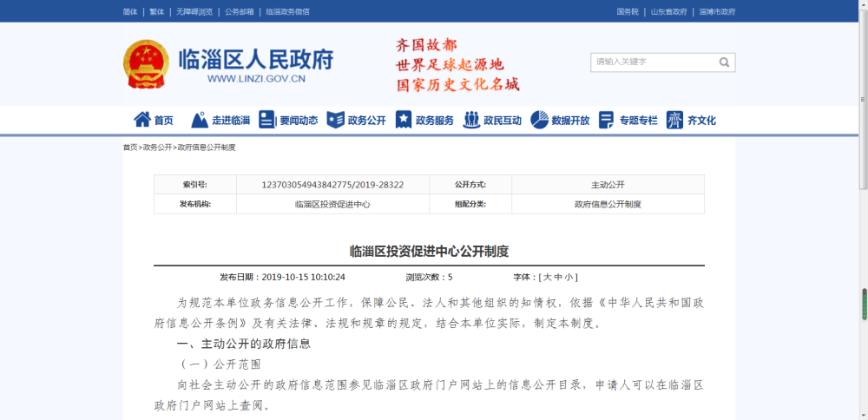Click the home icon beside 首页
868x420 pixels.
click(x=141, y=120)
